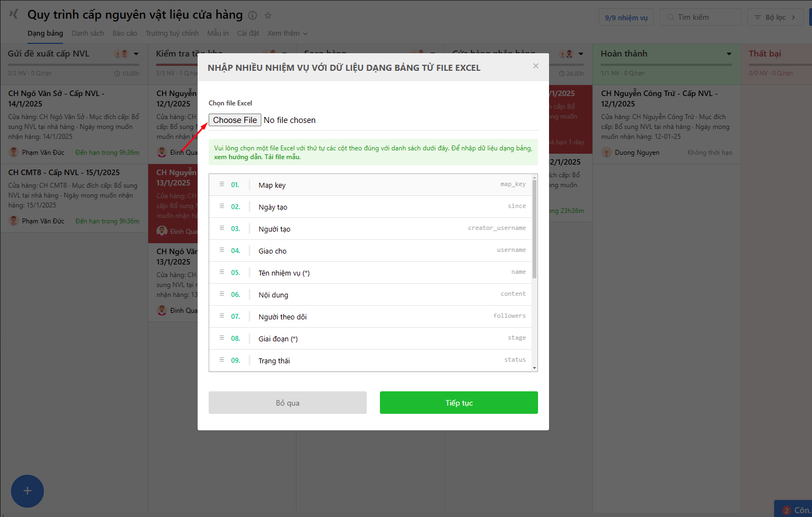Screen dimensions: 812x517
Task: Grab the drag handle for Giao cho row
Action: (222, 250)
